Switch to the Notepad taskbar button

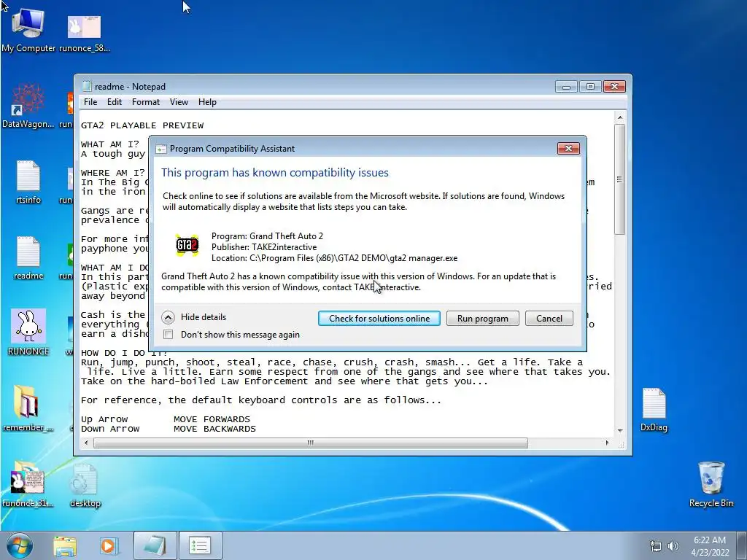coord(155,545)
